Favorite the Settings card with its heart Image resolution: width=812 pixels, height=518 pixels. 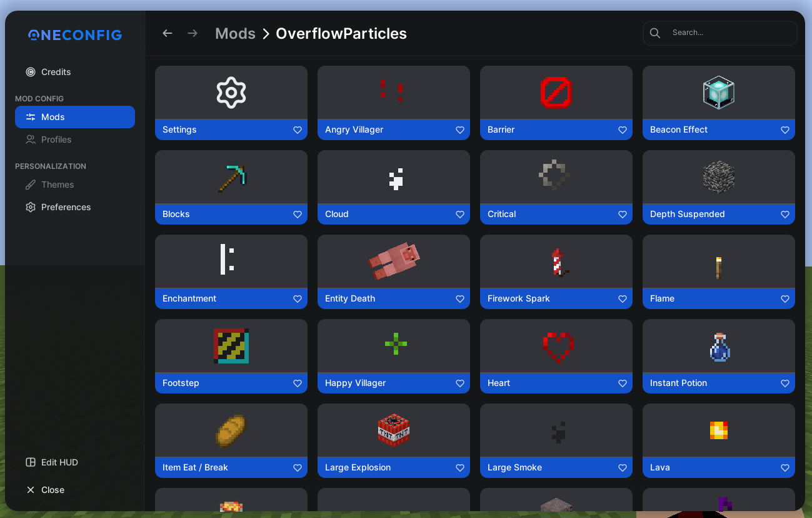(298, 130)
